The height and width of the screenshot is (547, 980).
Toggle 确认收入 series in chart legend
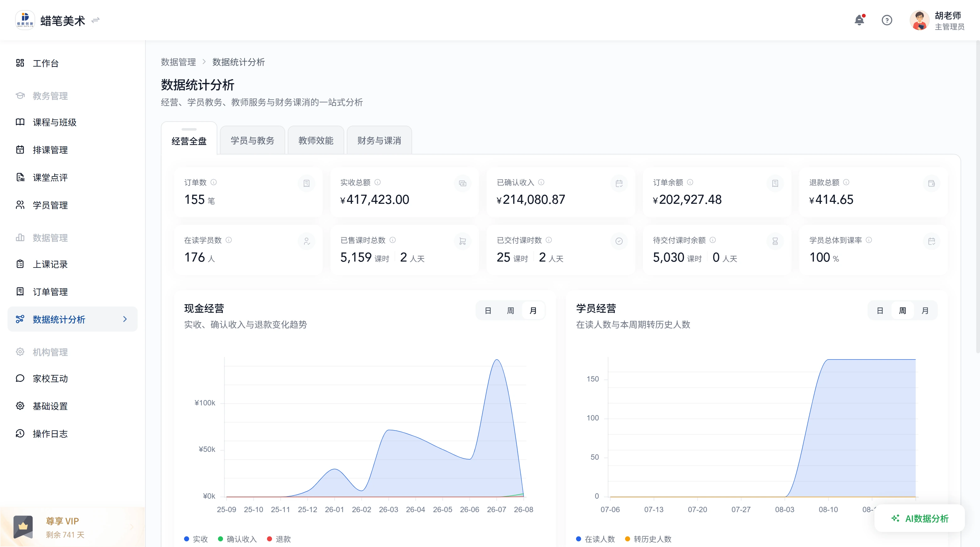(237, 539)
